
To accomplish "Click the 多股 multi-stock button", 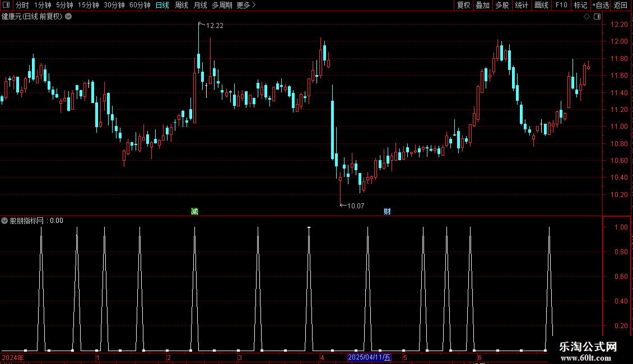I will tap(502, 5).
